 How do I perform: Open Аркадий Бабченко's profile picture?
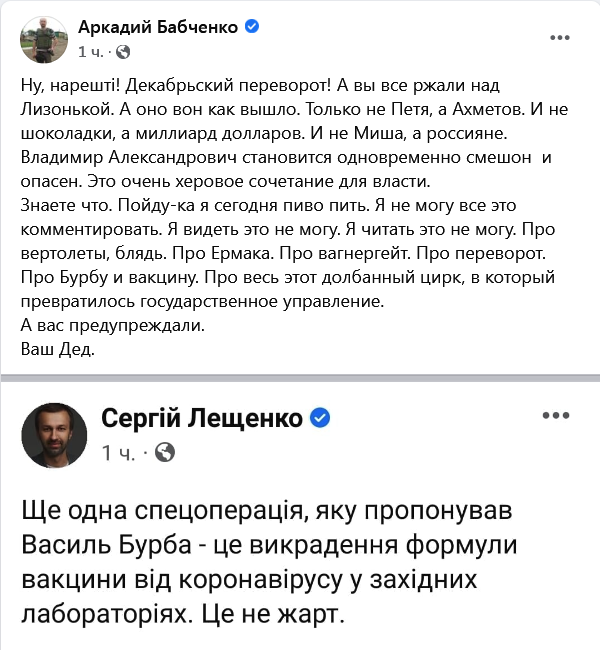tap(44, 40)
